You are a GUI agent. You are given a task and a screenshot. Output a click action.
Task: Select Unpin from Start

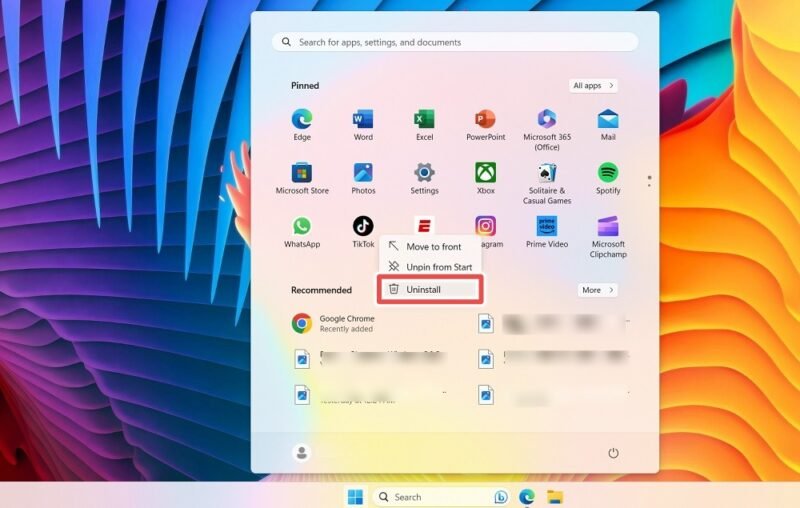click(430, 267)
